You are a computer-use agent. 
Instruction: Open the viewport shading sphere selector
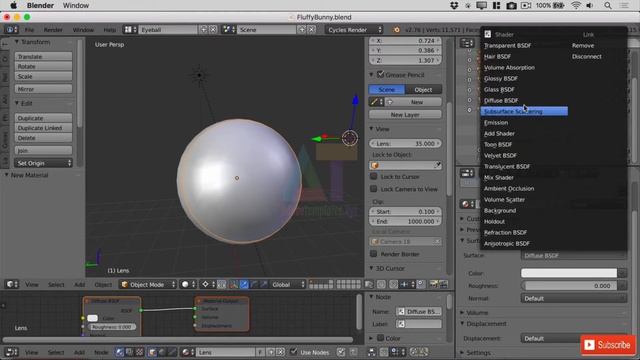[x=188, y=284]
